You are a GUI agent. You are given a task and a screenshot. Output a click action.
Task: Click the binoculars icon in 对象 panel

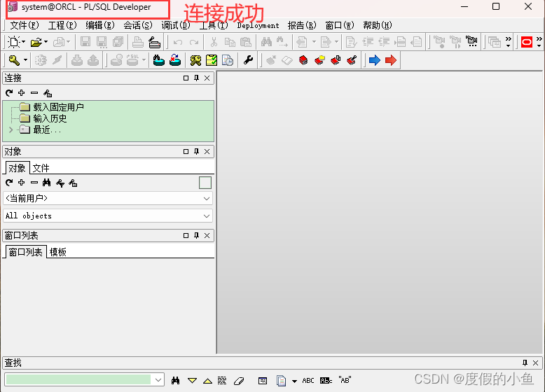46,183
